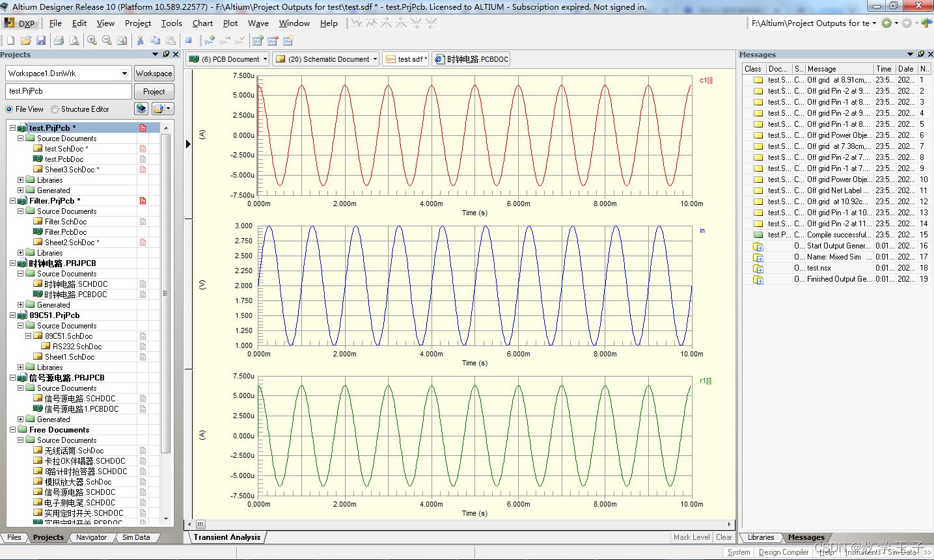
Task: Collapse the test.PrjPcb project tree node
Action: (x=12, y=128)
